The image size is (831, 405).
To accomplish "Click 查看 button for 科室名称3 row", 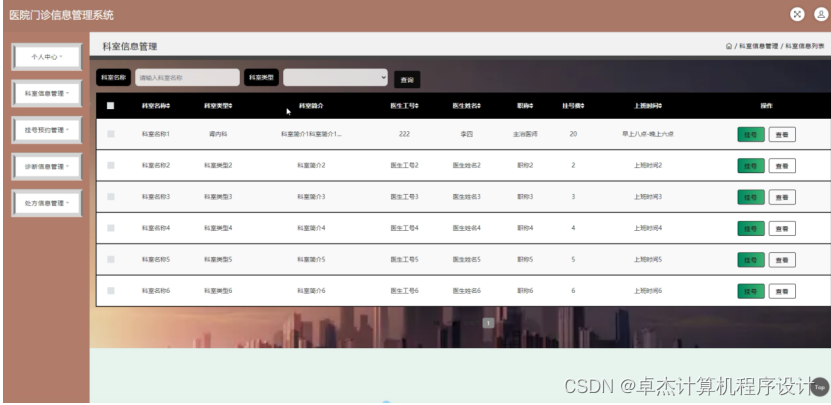I will point(782,197).
